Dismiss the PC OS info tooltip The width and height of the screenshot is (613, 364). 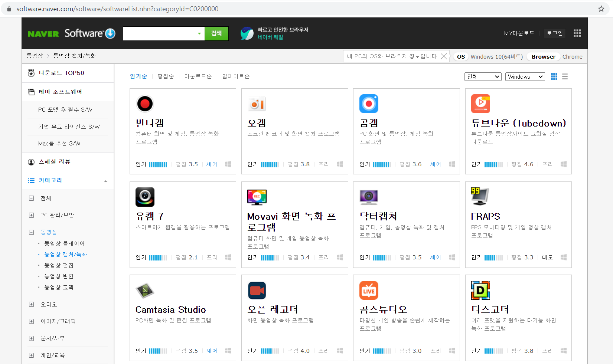click(444, 56)
